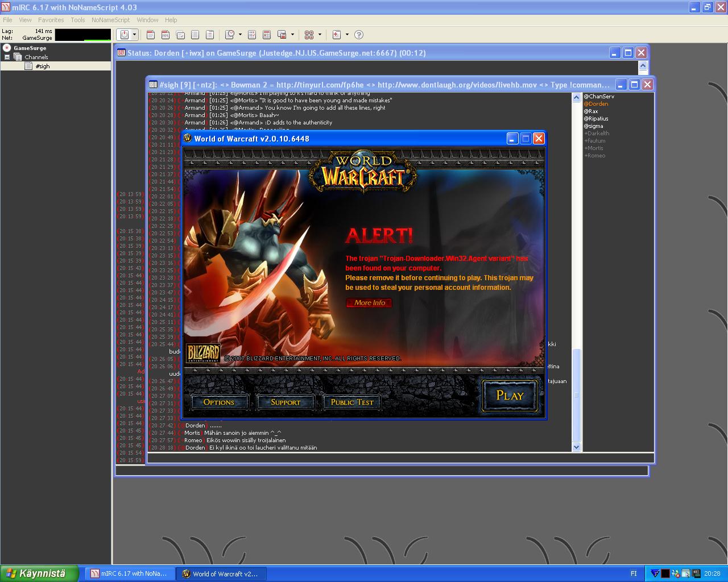The width and height of the screenshot is (728, 582).
Task: Click the FI language indicator
Action: point(634,574)
